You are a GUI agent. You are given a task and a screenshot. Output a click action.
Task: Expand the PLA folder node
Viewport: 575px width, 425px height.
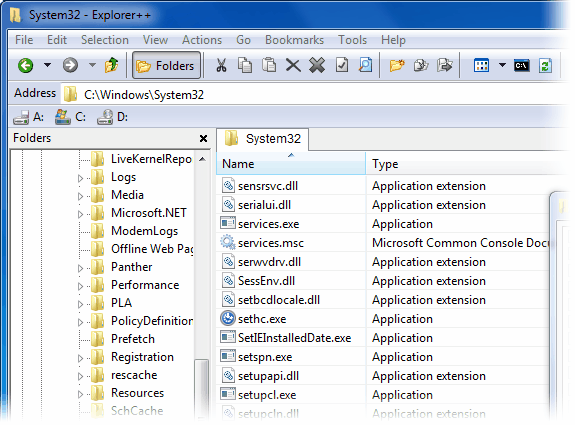(80, 304)
